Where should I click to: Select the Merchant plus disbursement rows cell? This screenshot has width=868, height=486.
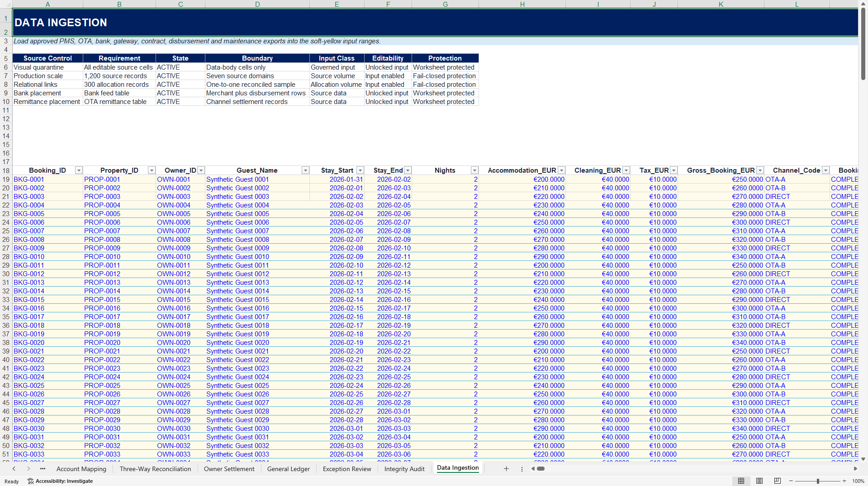(x=257, y=93)
